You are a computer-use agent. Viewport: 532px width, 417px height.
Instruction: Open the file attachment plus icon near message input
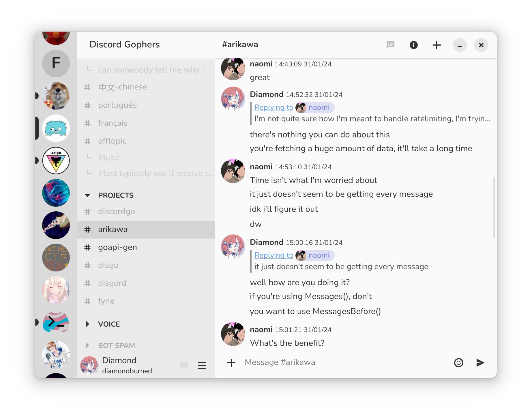coord(231,362)
